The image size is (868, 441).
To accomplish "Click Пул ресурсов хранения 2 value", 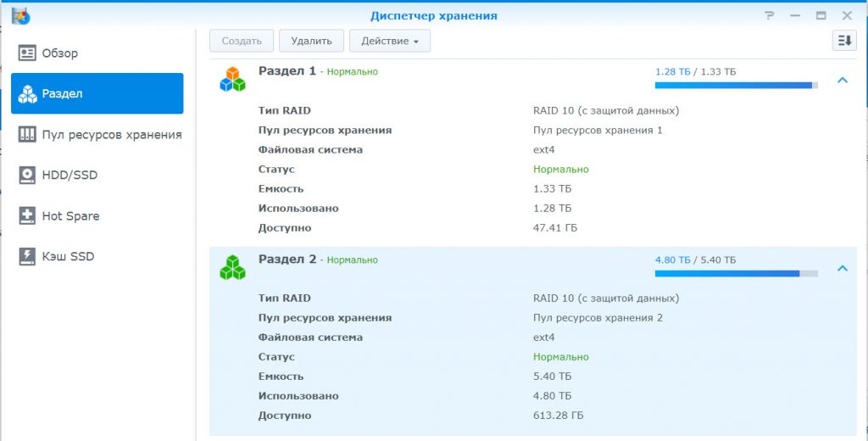I will click(598, 318).
